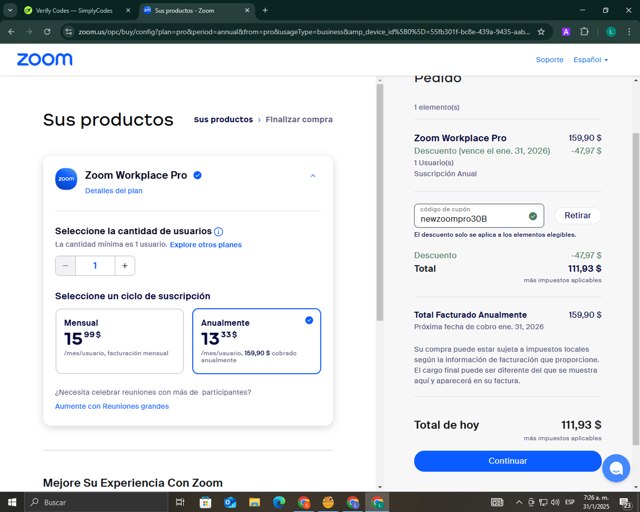The image size is (640, 512).
Task: Open the Chrome profile avatar
Action: click(x=611, y=31)
